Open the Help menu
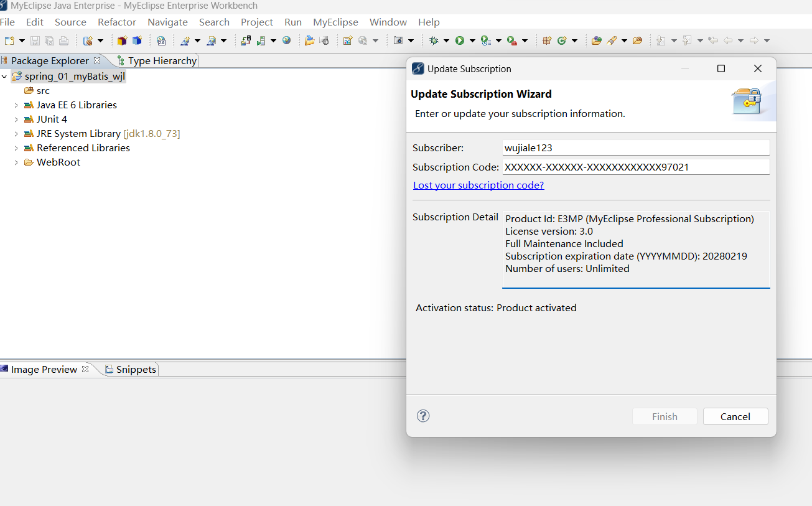Image resolution: width=812 pixels, height=506 pixels. tap(429, 22)
